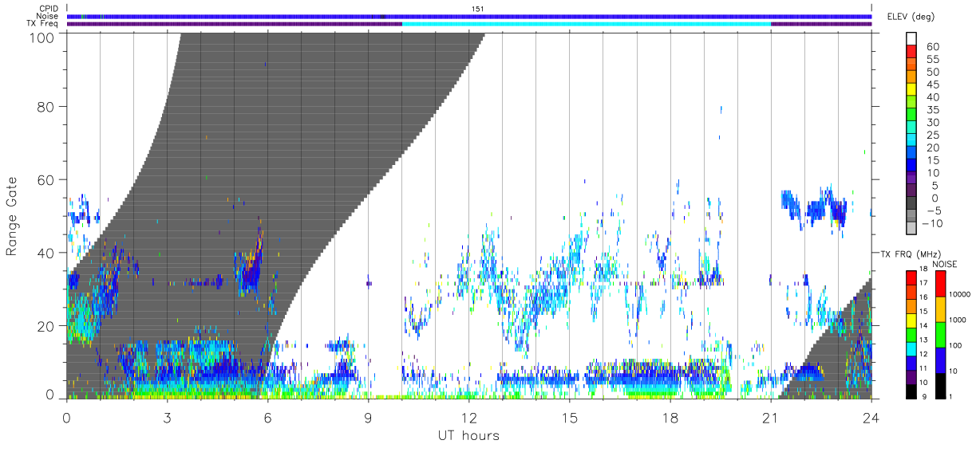980x452 pixels.
Task: Click the "21" tick on UT hours axis
Action: 771,418
